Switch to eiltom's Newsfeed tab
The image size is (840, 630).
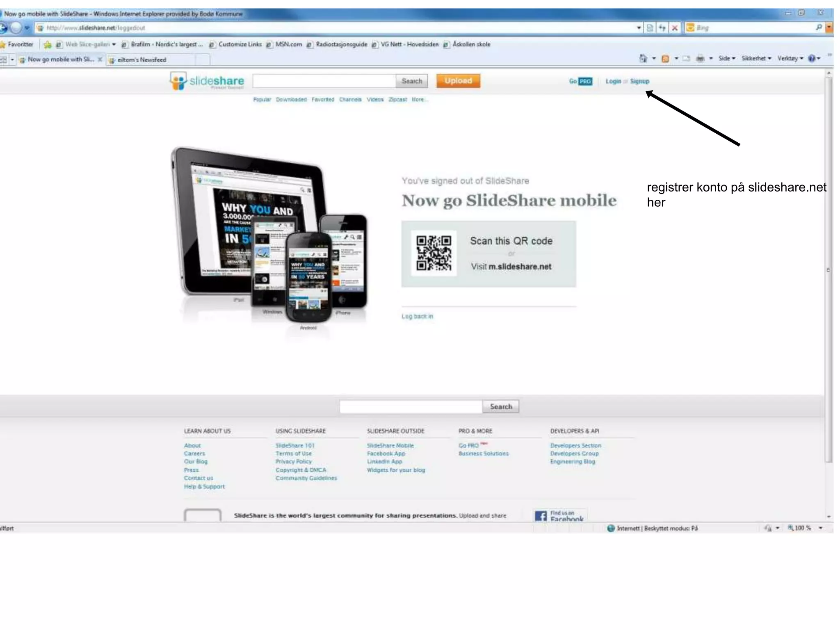tap(142, 60)
